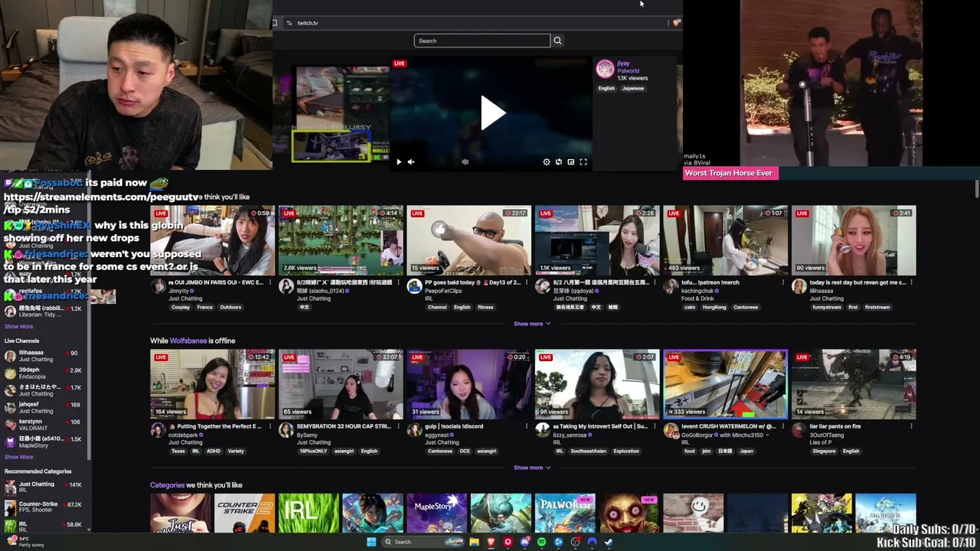Open options menu for liar liar pants on fire stream
Image resolution: width=980 pixels, height=551 pixels.
click(911, 426)
